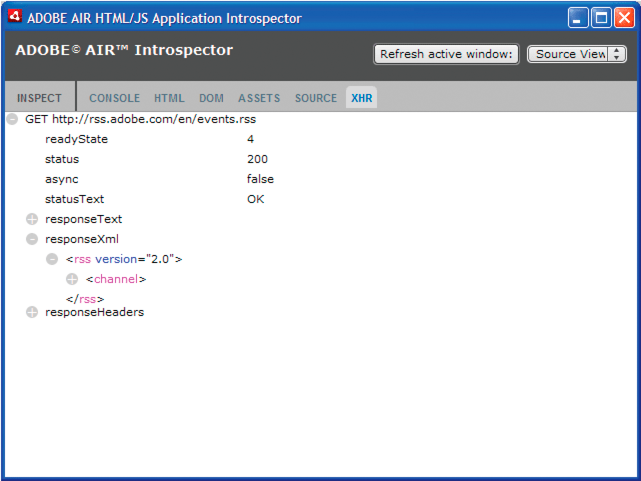Open the DOM tab
This screenshot has height=481, width=641.
point(211,98)
